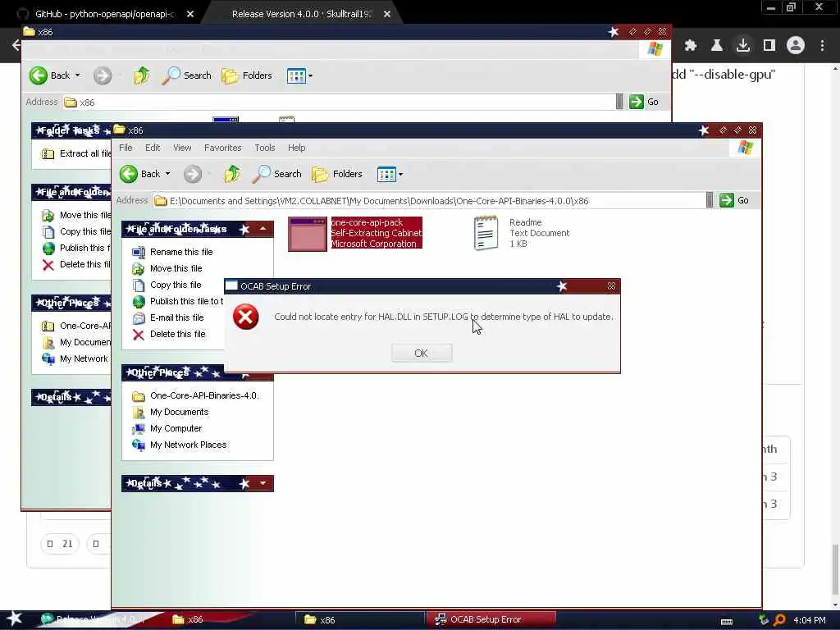Click Delete this file in front window
The image size is (840, 630).
[177, 335]
